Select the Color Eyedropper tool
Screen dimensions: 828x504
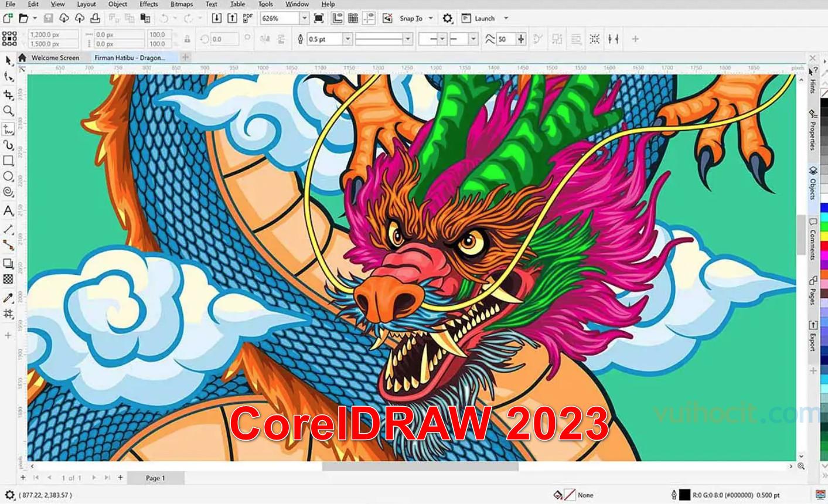[x=8, y=298]
